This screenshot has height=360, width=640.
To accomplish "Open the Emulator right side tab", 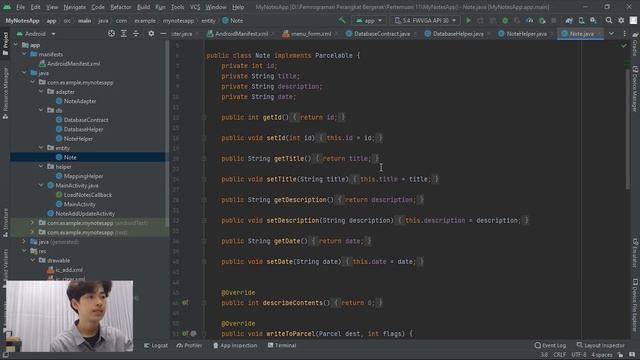I will point(635,253).
